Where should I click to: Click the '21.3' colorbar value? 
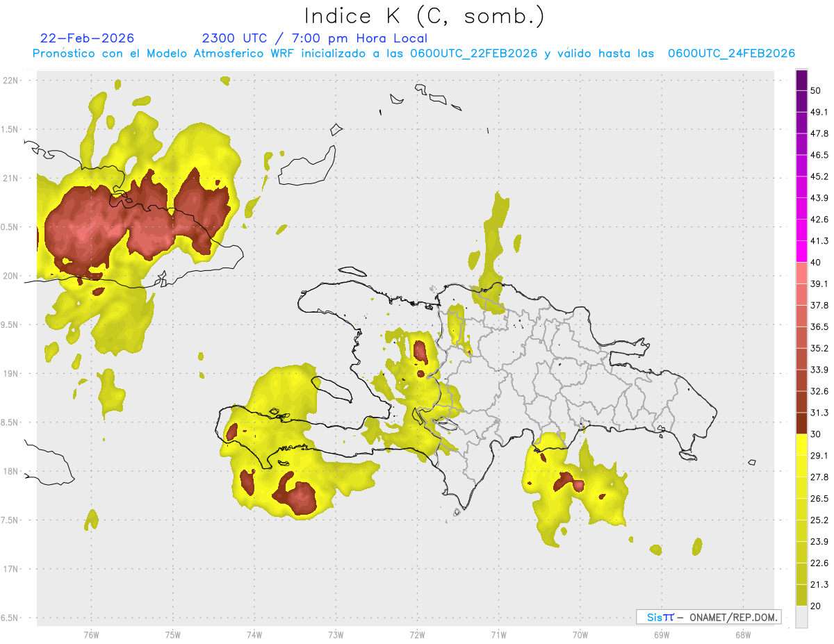819,584
